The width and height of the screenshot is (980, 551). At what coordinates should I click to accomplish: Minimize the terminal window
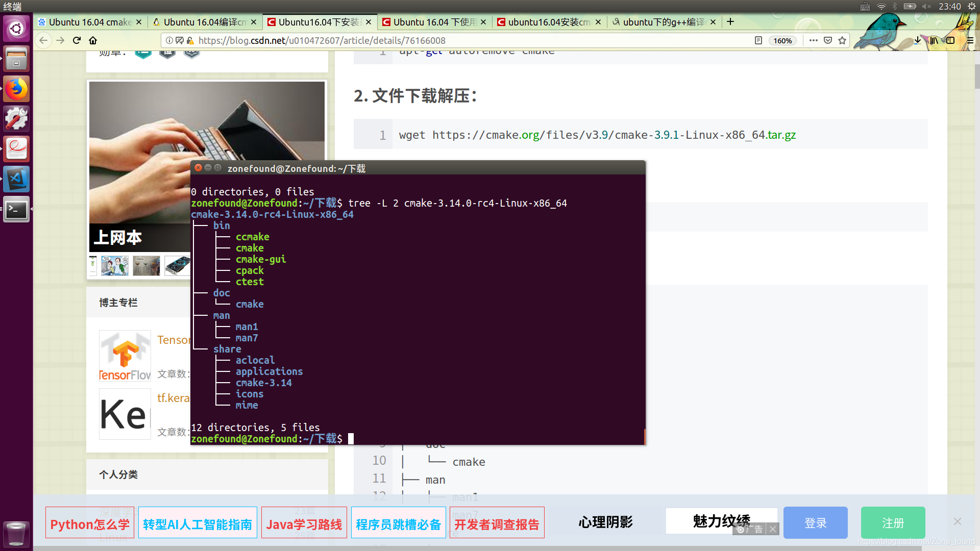[x=208, y=167]
